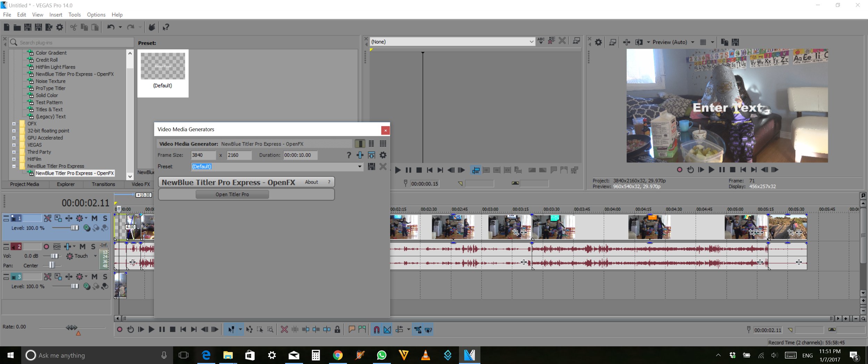868x364 pixels.
Task: Click the Open project folder icon
Action: pyautogui.click(x=17, y=27)
